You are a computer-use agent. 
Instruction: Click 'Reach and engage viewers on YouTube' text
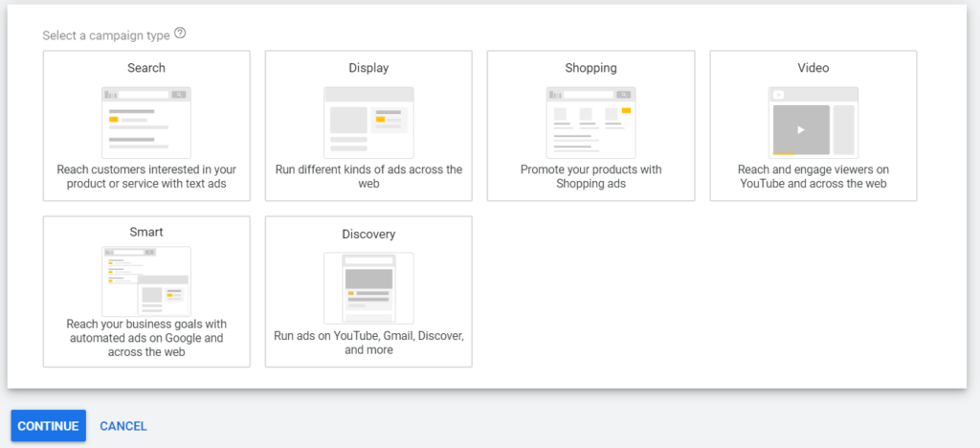pos(813,177)
